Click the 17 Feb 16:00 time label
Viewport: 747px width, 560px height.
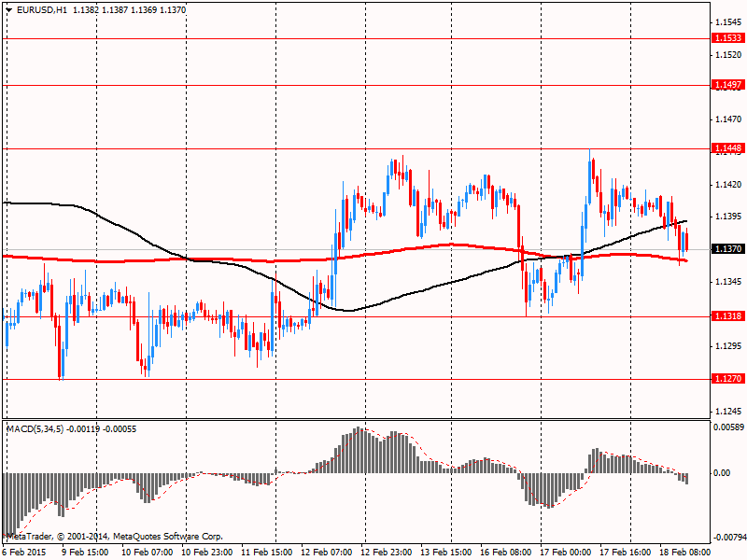625,552
